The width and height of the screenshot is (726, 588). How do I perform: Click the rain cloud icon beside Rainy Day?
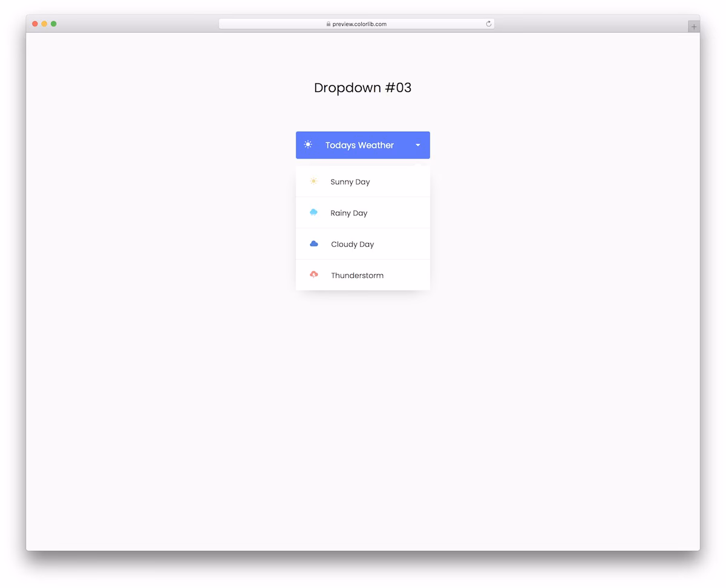(313, 212)
